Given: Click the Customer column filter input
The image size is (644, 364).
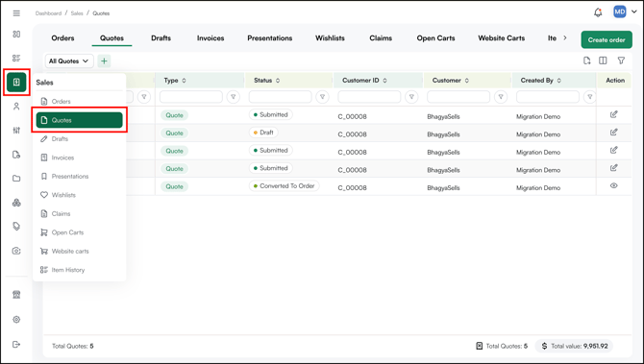Looking at the screenshot, I should click(x=458, y=97).
